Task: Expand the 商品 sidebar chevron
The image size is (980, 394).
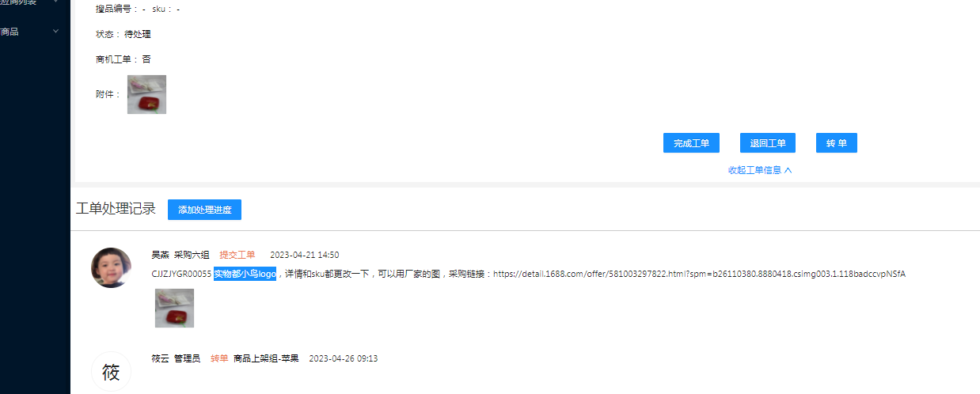Action: tap(55, 32)
